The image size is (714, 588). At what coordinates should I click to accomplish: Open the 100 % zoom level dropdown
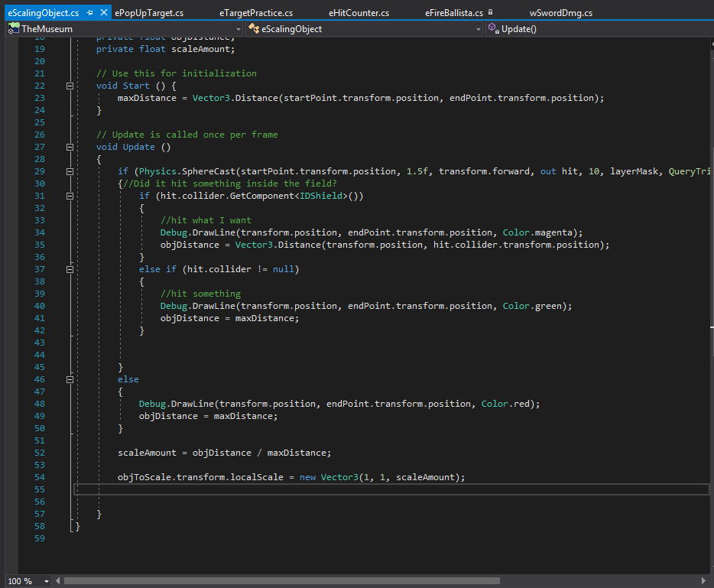pyautogui.click(x=47, y=581)
